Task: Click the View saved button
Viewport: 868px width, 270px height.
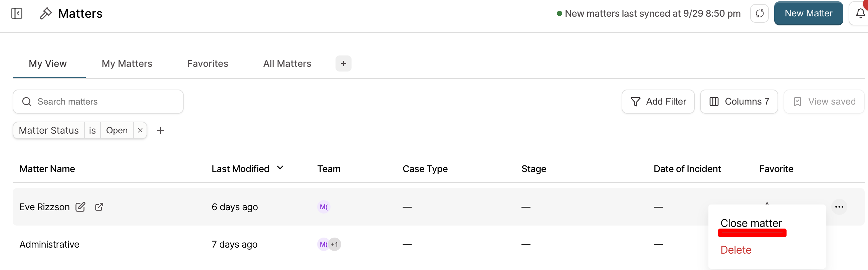Action: tap(824, 102)
